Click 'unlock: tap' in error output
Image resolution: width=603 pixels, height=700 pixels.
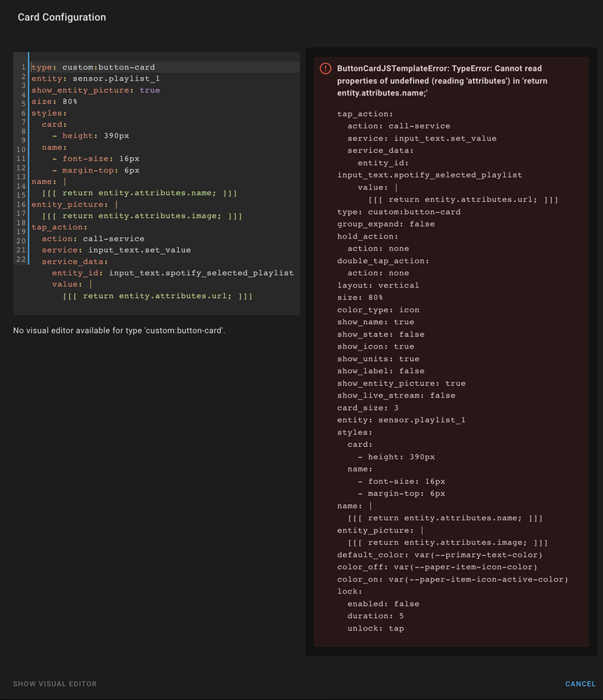[x=375, y=628]
